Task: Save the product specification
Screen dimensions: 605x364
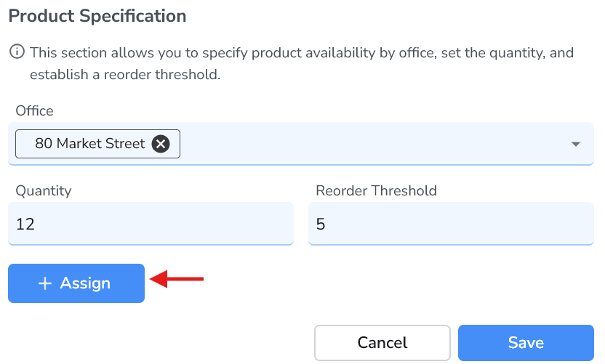Action: tap(525, 343)
